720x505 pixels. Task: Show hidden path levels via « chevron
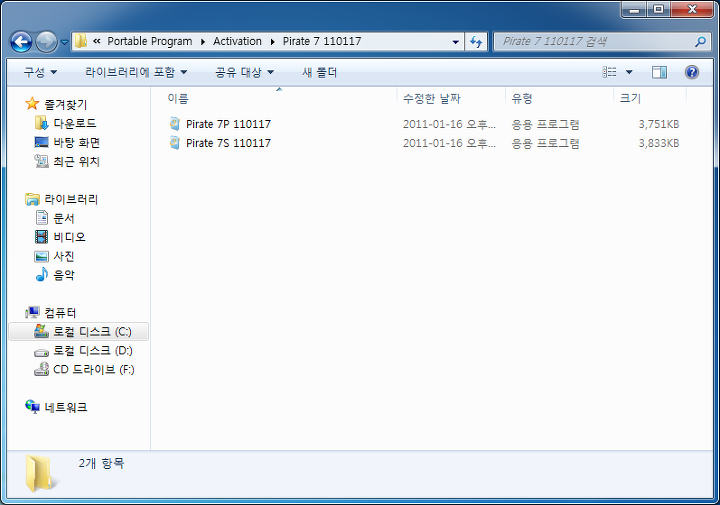coord(96,41)
